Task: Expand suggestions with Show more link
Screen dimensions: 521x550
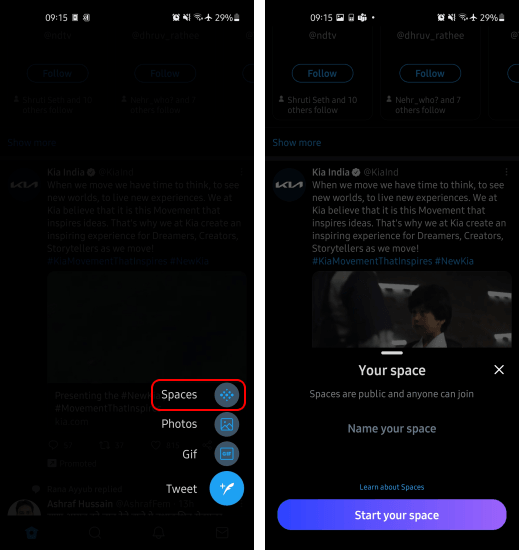Action: coord(297,142)
